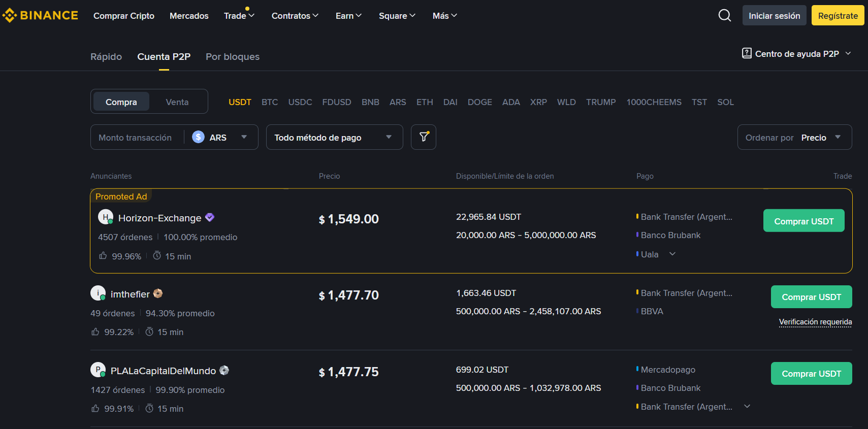The height and width of the screenshot is (429, 868).
Task: Click Horizon-Exchange verified badge icon
Action: pos(210,218)
